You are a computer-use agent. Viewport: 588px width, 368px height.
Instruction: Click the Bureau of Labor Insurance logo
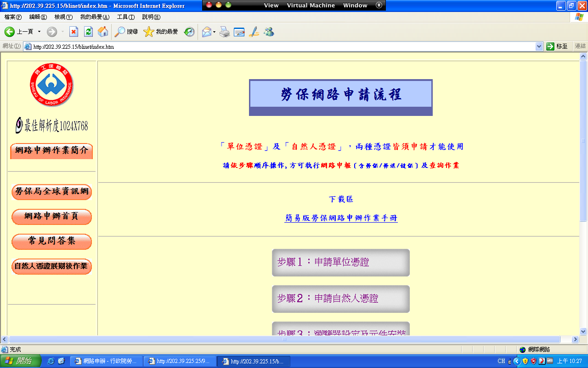51,86
